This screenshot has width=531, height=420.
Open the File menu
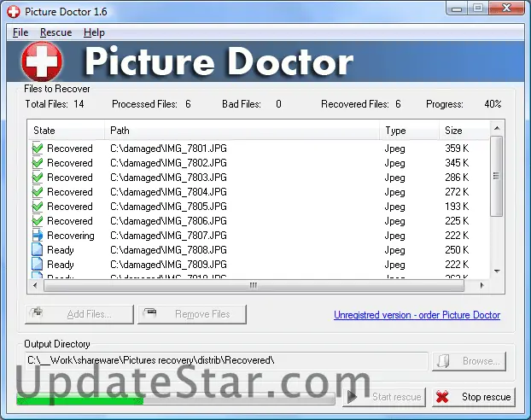20,32
